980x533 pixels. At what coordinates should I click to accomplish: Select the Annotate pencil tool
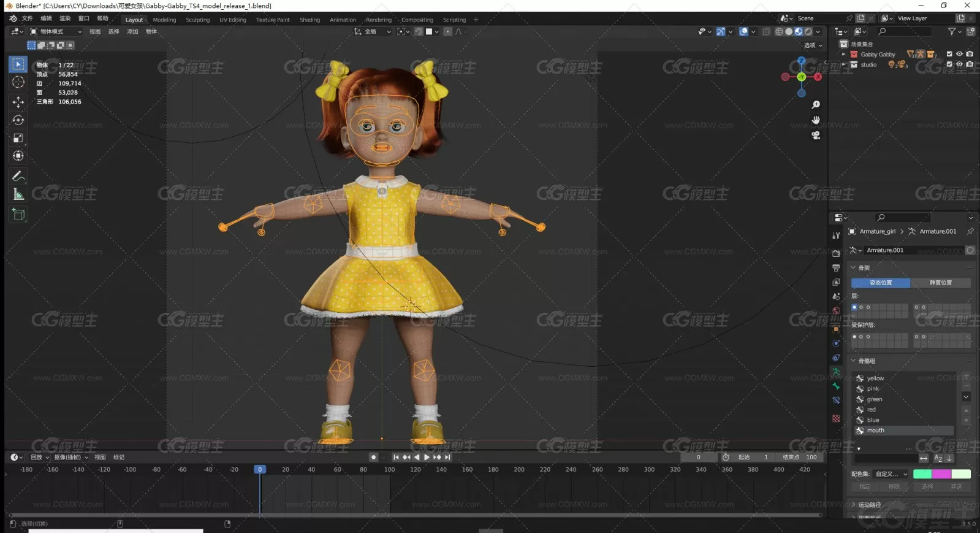tap(18, 177)
